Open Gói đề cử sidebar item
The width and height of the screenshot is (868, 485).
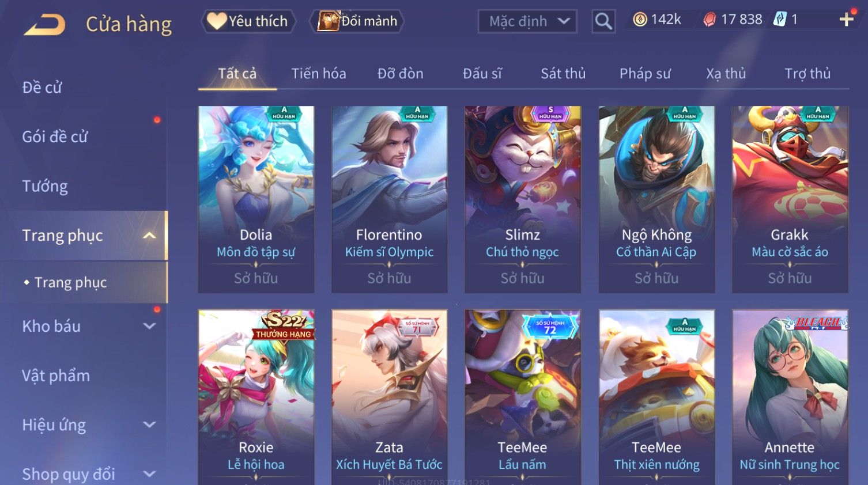pos(55,137)
